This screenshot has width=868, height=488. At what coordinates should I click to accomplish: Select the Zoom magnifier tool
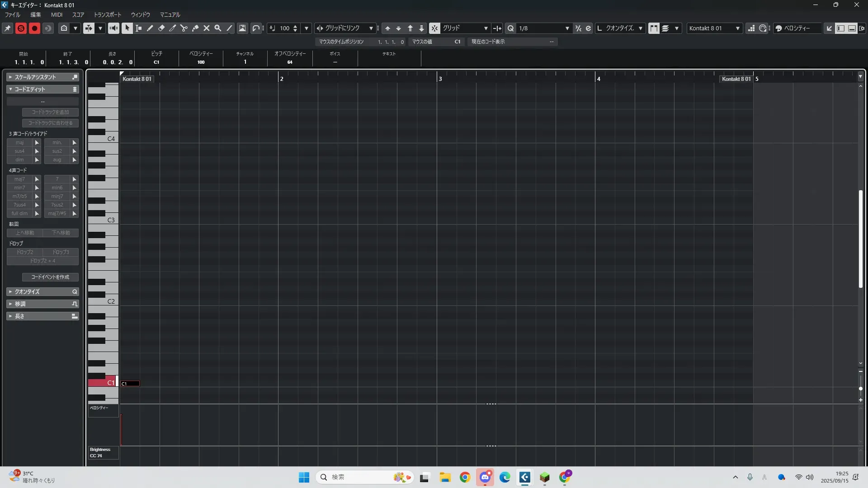pos(218,28)
